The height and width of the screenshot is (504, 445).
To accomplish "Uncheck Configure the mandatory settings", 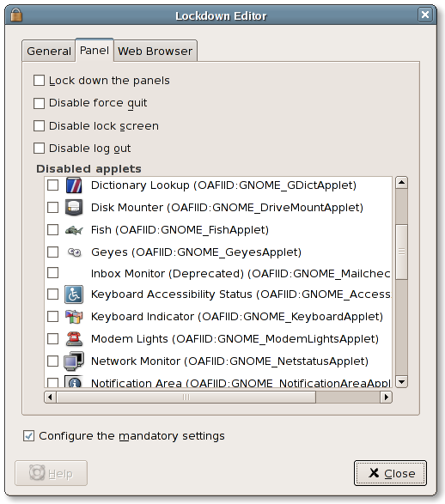I will click(28, 436).
